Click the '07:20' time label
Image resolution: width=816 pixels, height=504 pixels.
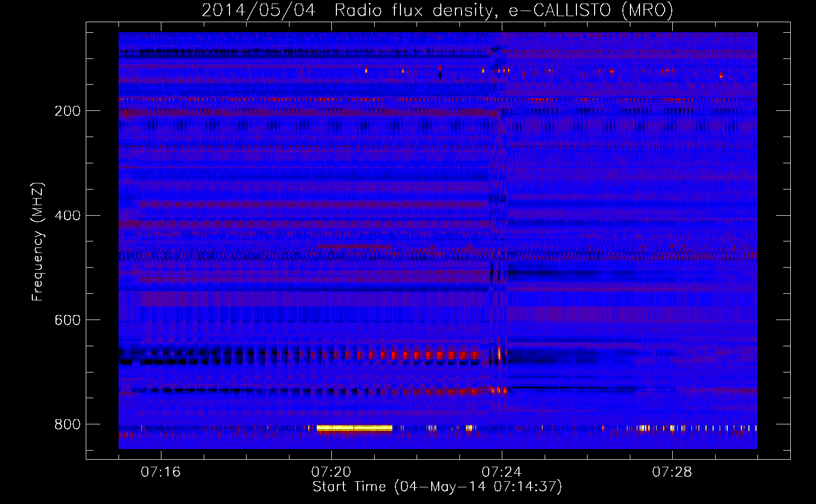331,472
